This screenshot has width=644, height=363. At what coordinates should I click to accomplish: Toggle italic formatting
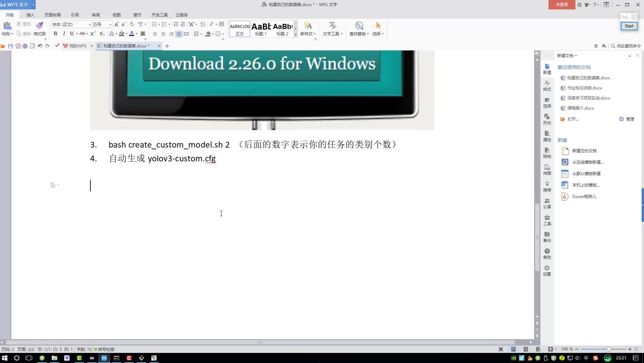click(x=64, y=34)
